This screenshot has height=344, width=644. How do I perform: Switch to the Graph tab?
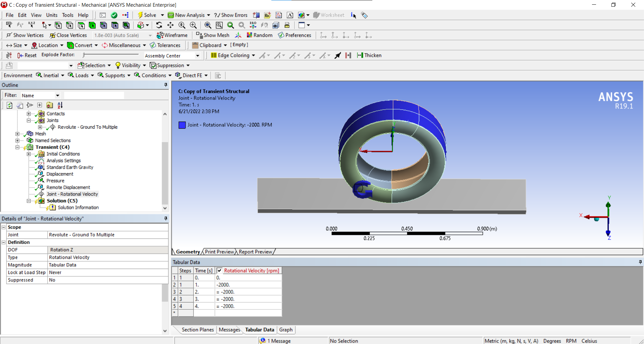click(286, 330)
